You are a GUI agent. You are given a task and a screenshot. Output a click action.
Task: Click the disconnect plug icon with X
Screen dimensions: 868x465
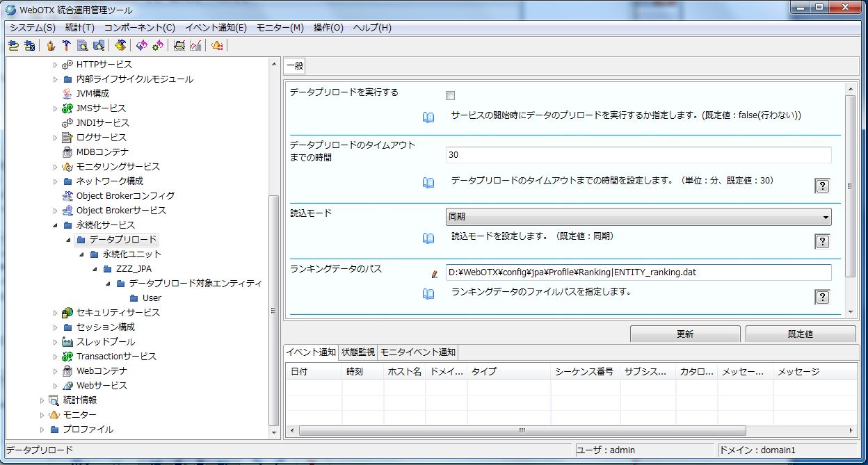pyautogui.click(x=29, y=46)
